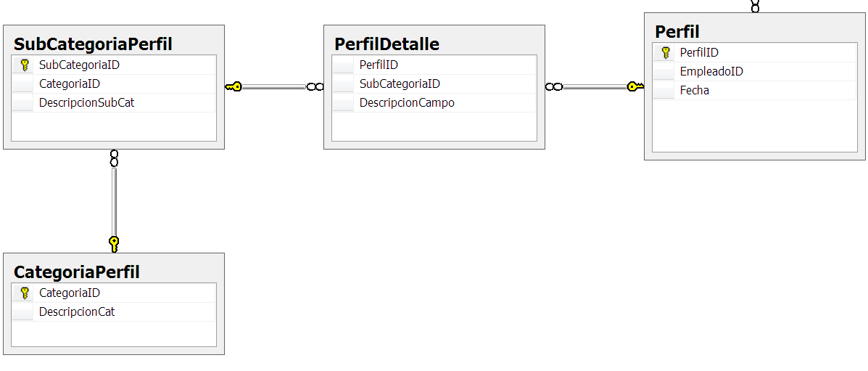
Task: Click the SubCategoriaID primary key icon
Action: pos(25,65)
